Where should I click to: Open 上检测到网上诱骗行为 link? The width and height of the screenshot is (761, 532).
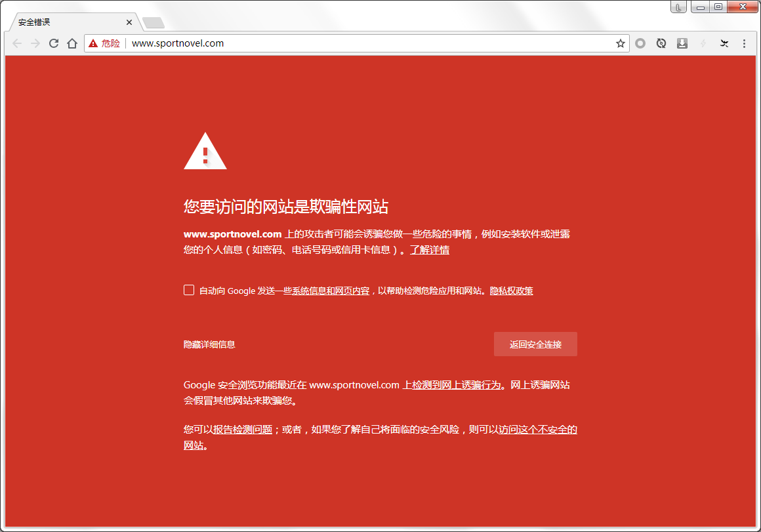(451, 385)
